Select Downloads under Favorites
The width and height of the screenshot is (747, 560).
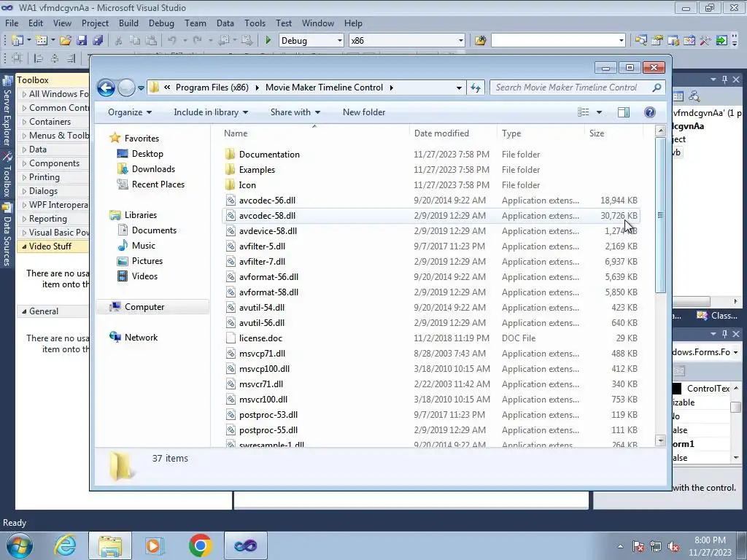pyautogui.click(x=153, y=169)
